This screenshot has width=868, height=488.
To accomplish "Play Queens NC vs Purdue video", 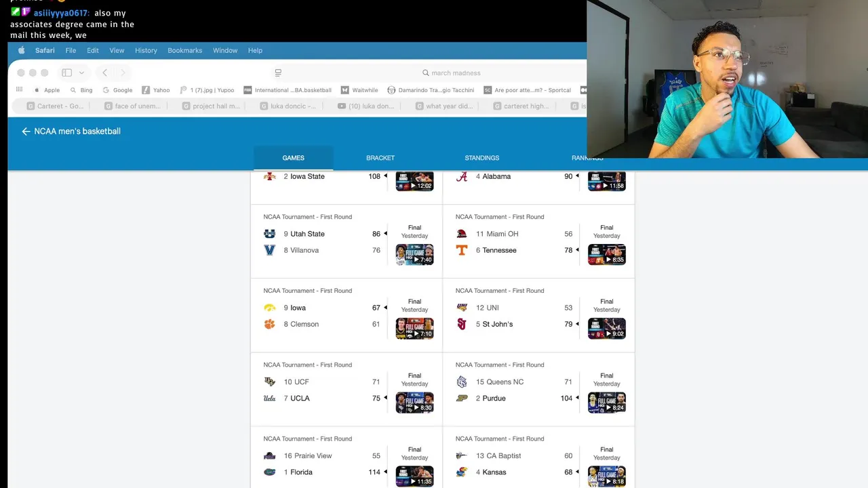I will [607, 402].
